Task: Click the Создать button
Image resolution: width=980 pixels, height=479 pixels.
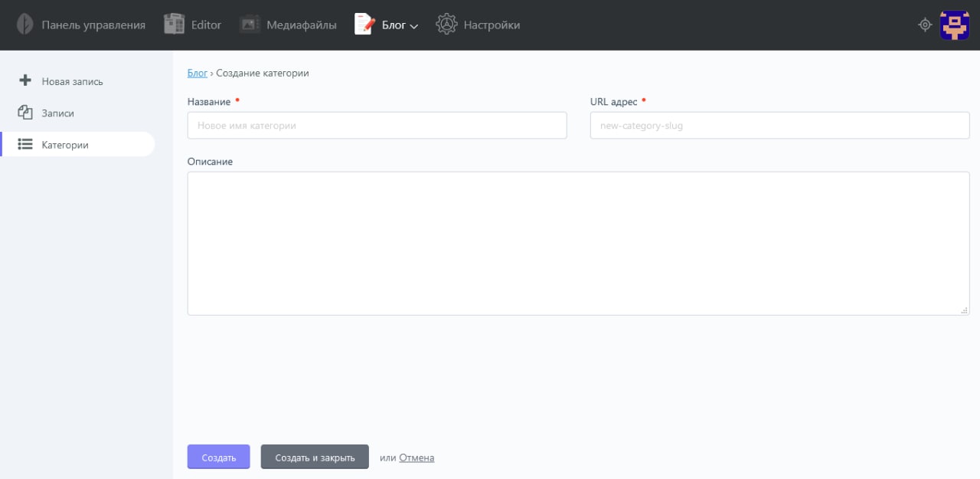Action: 218,458
